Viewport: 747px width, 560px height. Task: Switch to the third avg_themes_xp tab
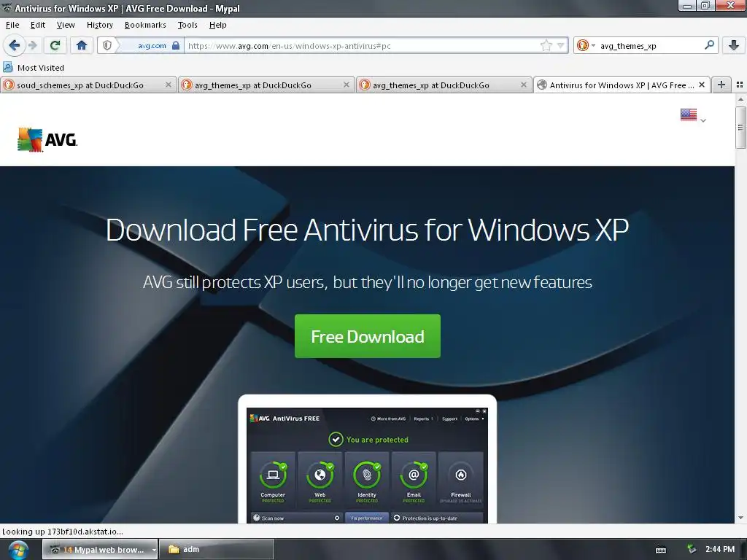pyautogui.click(x=444, y=85)
